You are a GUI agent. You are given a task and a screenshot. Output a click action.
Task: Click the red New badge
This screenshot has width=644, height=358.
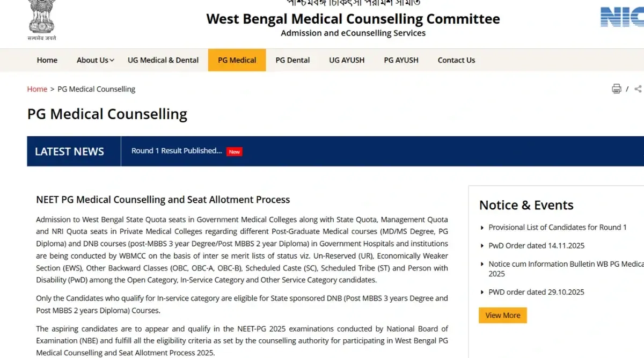click(x=234, y=152)
